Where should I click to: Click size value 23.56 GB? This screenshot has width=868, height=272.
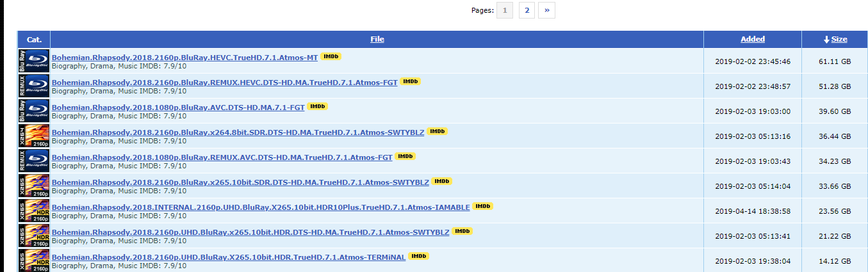click(835, 211)
